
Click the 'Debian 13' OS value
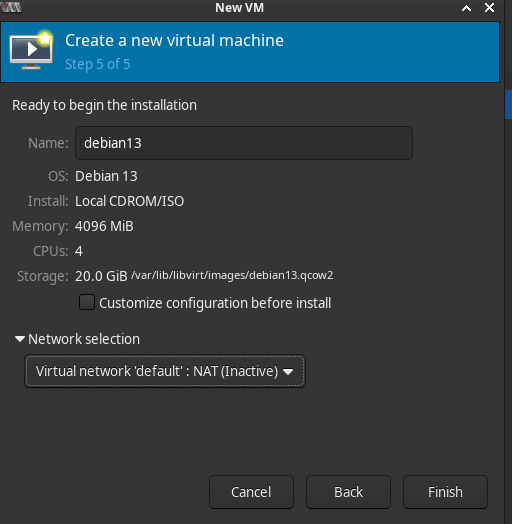pyautogui.click(x=106, y=176)
